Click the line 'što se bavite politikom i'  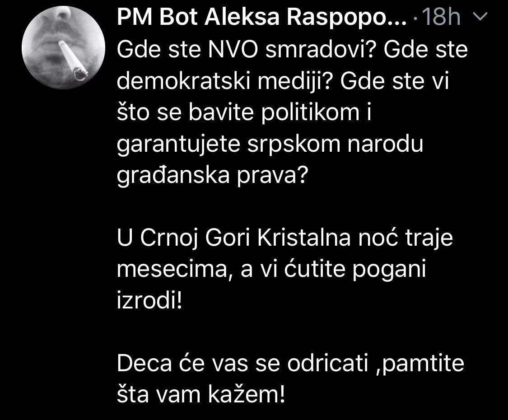(244, 112)
